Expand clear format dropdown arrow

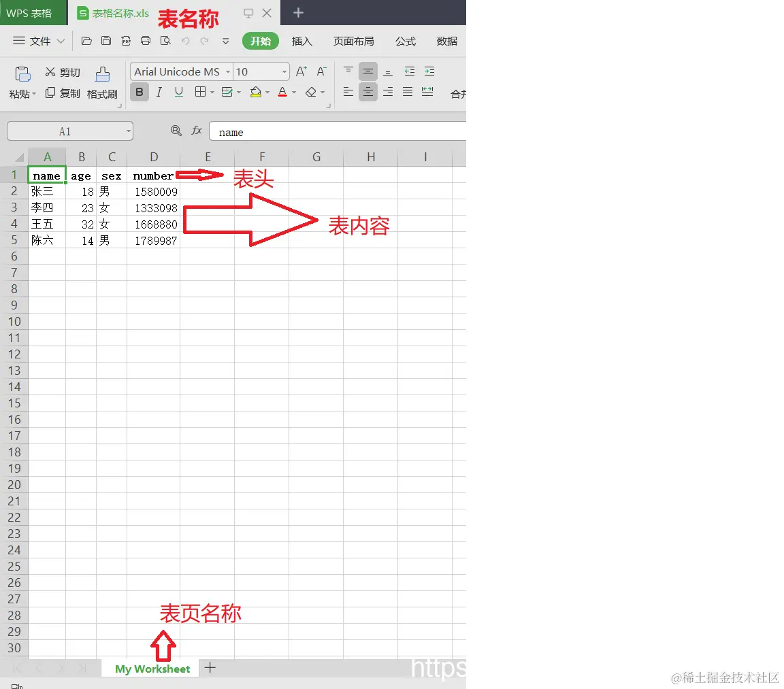[323, 93]
